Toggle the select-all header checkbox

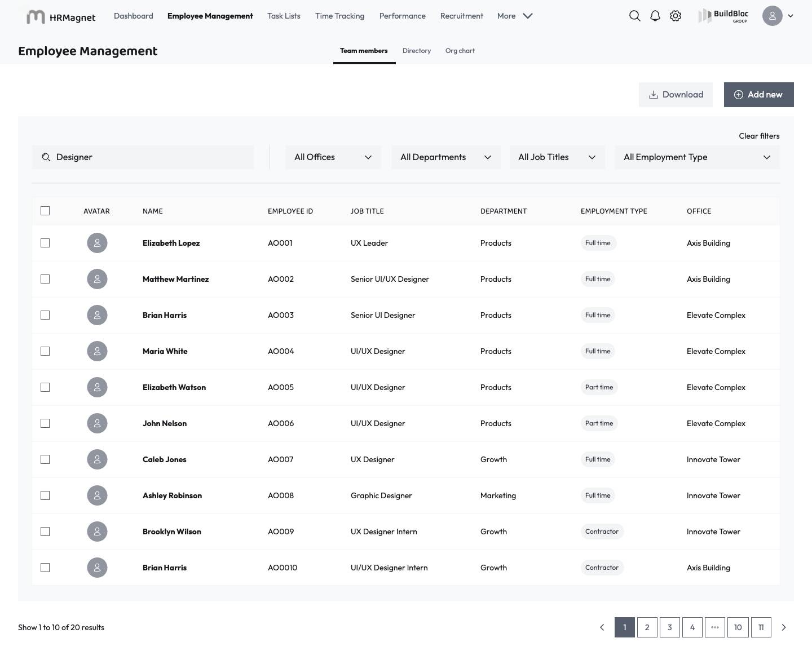click(x=45, y=211)
